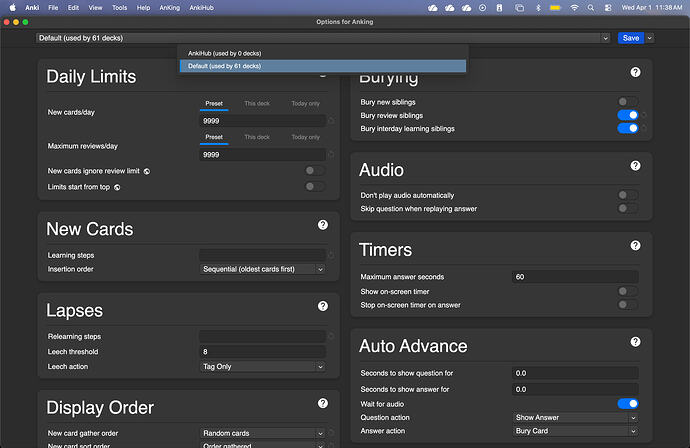Open the New card gather order dropdown
The height and width of the screenshot is (448, 690).
(263, 433)
